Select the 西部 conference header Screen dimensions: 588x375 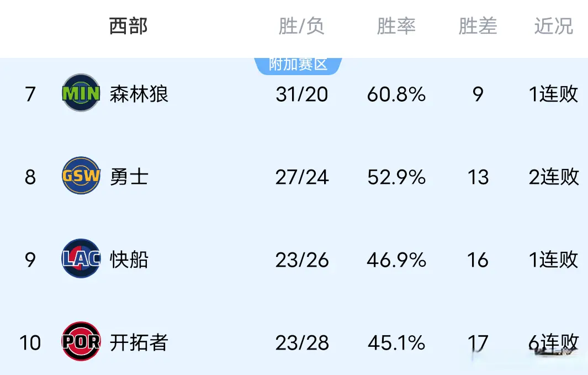129,26
